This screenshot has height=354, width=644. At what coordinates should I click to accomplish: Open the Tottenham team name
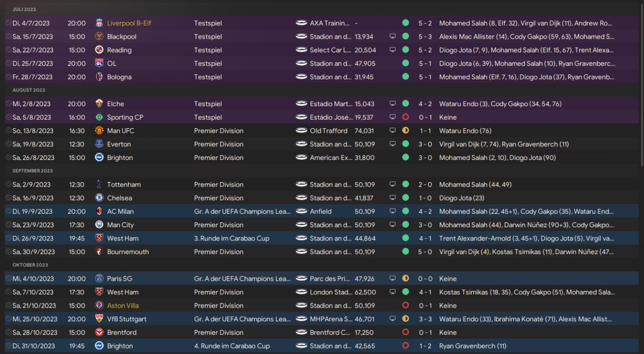click(124, 185)
